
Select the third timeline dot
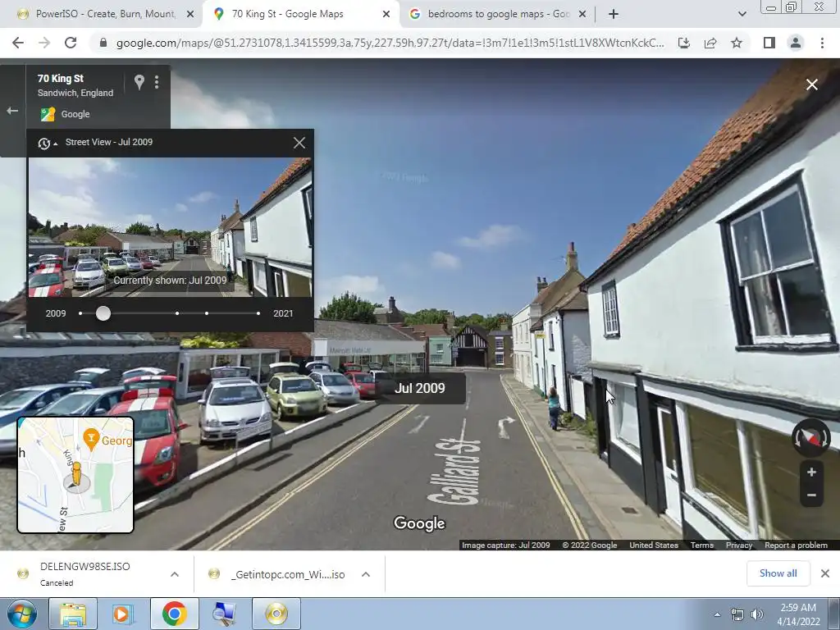tap(177, 313)
